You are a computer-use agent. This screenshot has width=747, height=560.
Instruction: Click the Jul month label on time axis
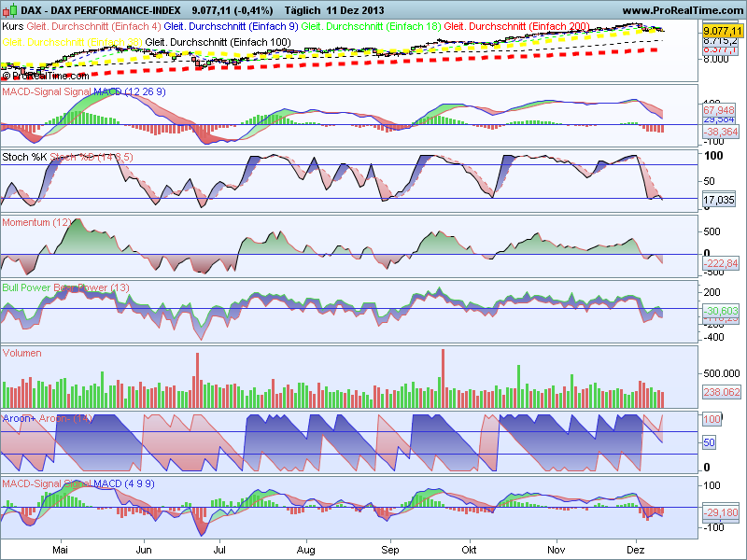tap(219, 550)
